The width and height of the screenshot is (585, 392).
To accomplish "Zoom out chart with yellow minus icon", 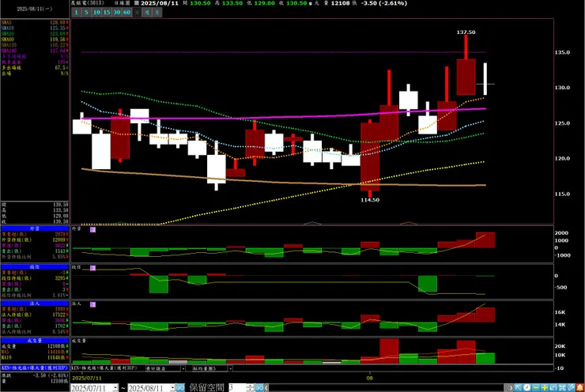I will tap(536, 388).
